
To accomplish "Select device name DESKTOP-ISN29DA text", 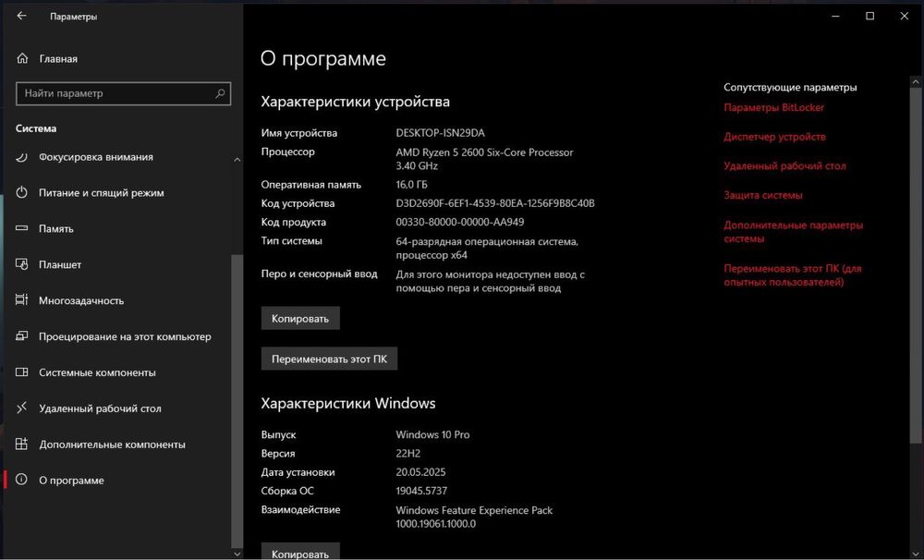I will [x=440, y=133].
